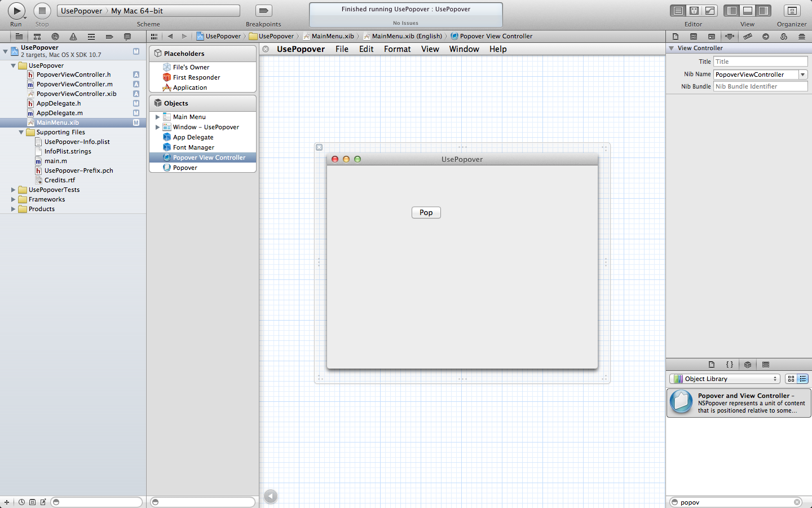This screenshot has width=812, height=508.
Task: Open AppDelegate.m in the file navigator
Action: [59, 113]
